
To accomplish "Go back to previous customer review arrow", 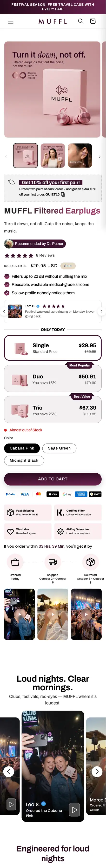I will pos(4,311).
